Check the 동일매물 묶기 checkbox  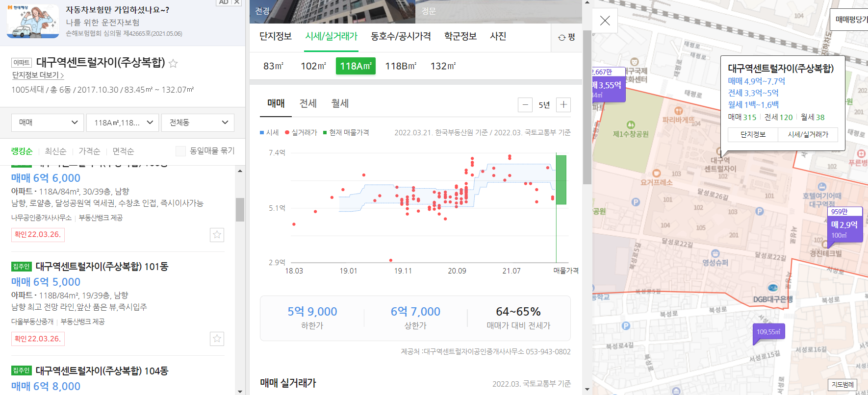click(x=180, y=151)
